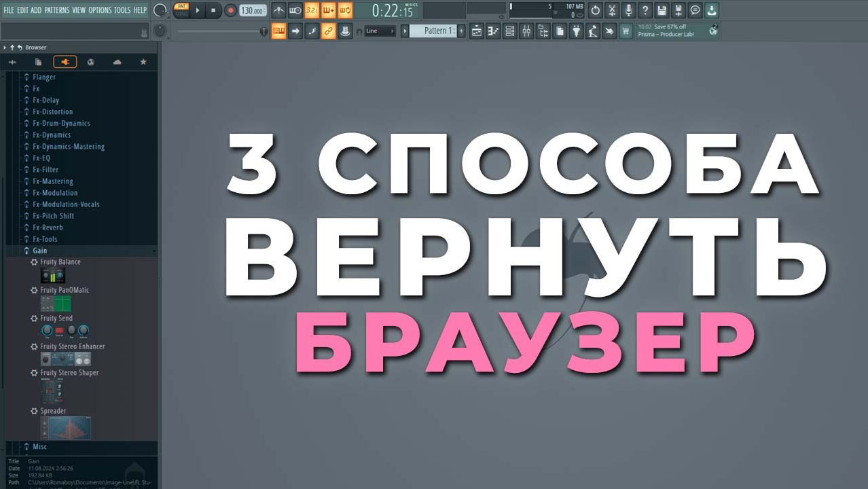Click the note/clip grouping hat icon
This screenshot has height=489, width=868.
tap(345, 31)
